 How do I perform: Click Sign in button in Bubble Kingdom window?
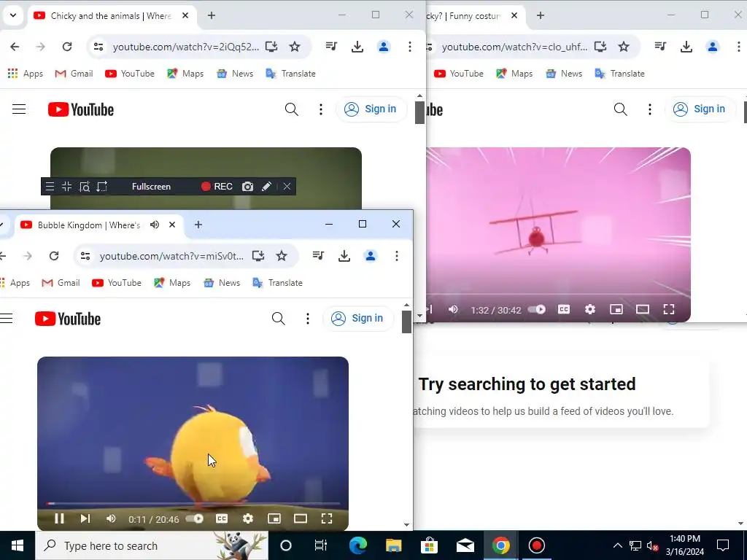357,318
